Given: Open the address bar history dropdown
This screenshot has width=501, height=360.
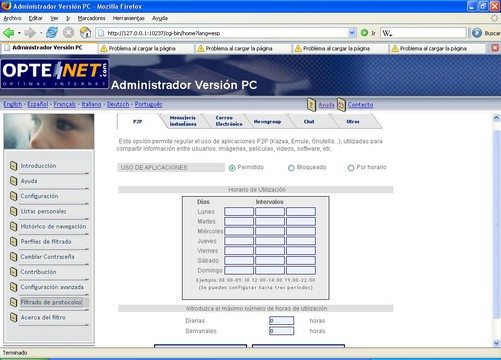Looking at the screenshot, I should click(x=352, y=33).
